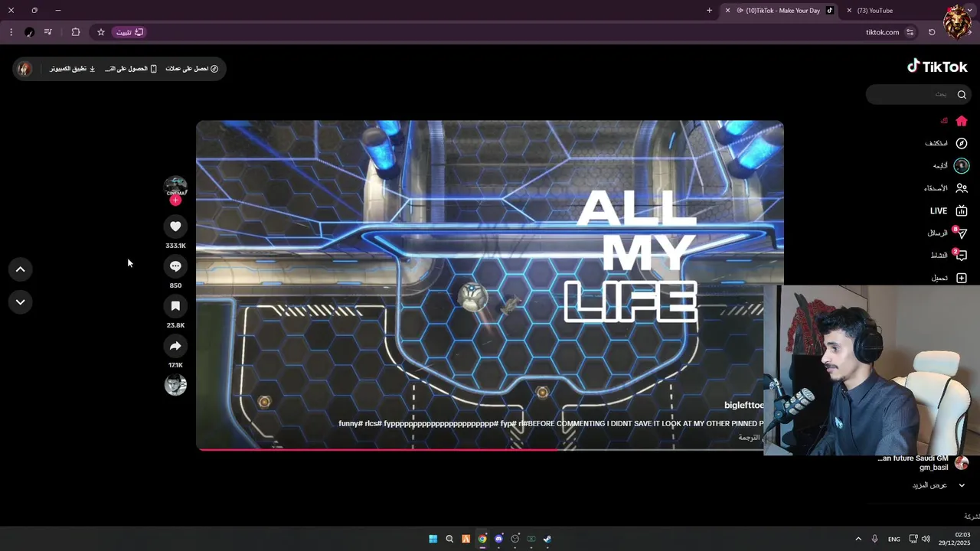Go to previous video with up chevron
980x551 pixels.
click(21, 269)
